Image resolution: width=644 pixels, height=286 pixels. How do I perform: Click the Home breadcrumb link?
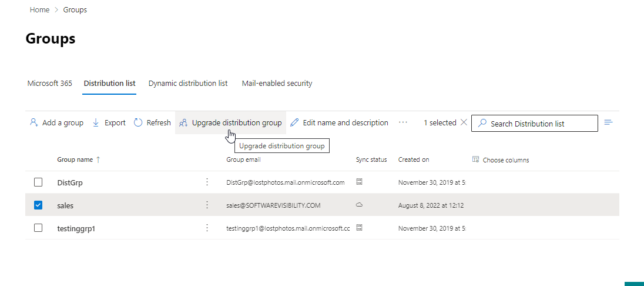click(39, 10)
